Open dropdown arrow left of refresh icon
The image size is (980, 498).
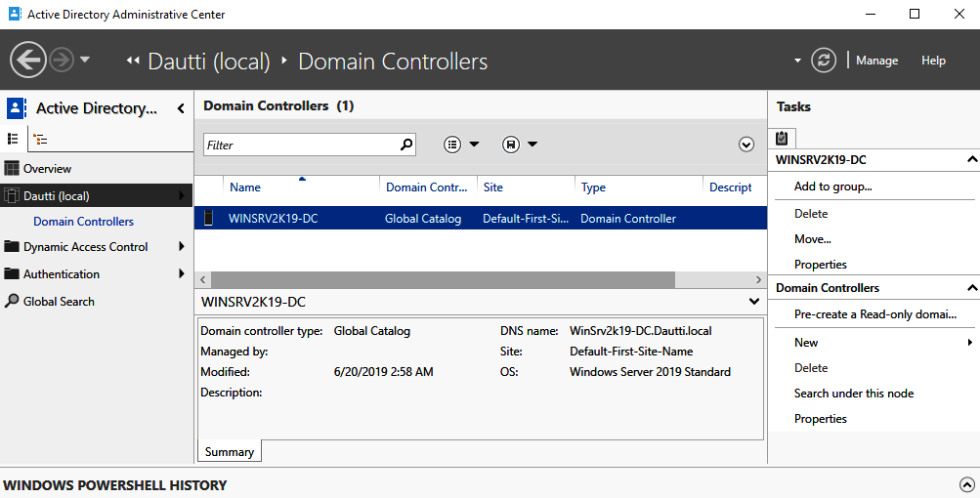pyautogui.click(x=797, y=61)
